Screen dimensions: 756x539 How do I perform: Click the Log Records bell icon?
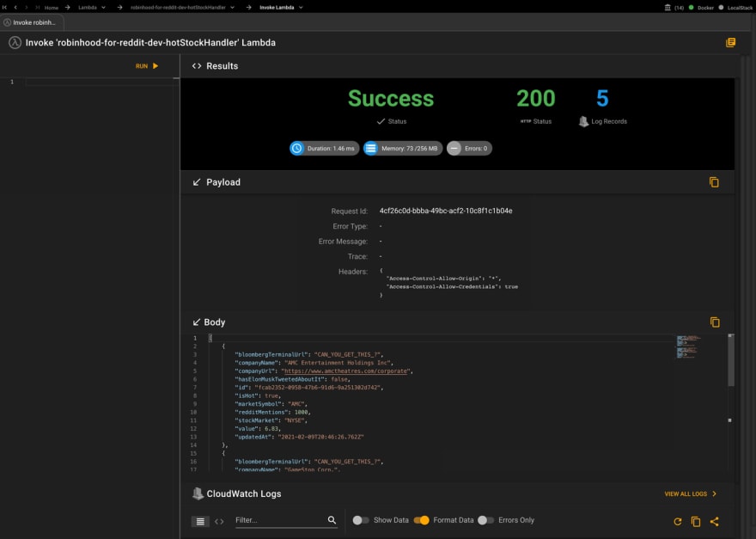coord(583,121)
